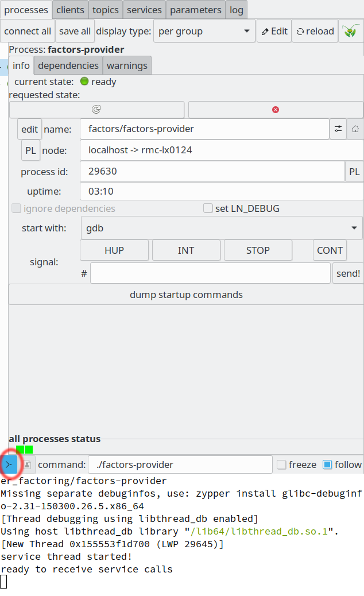Enable set LN_DEBUG checkbox

pos(207,208)
